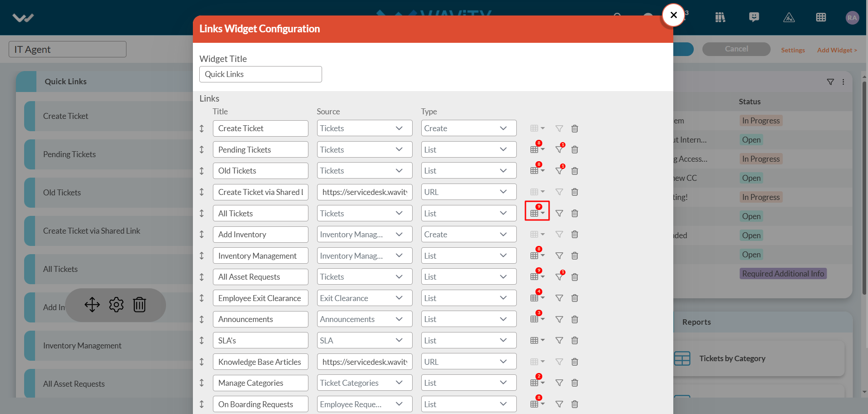Open Source dropdown for Add Inventory row

tap(364, 235)
